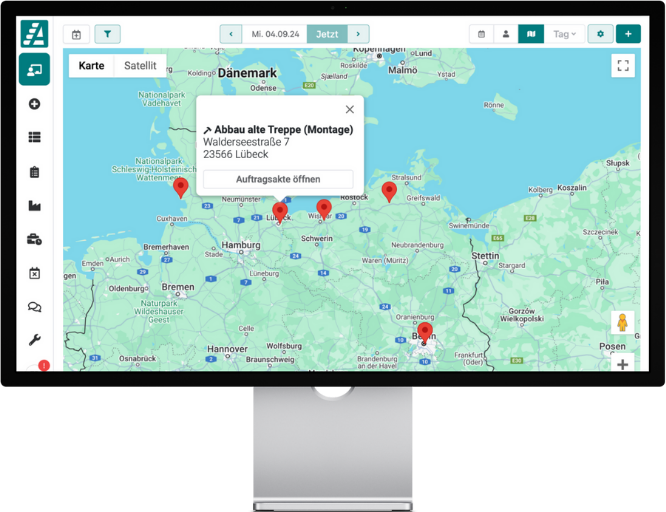Click the red map pin near Berlin
Screen dimensions: 666x512
point(424,331)
